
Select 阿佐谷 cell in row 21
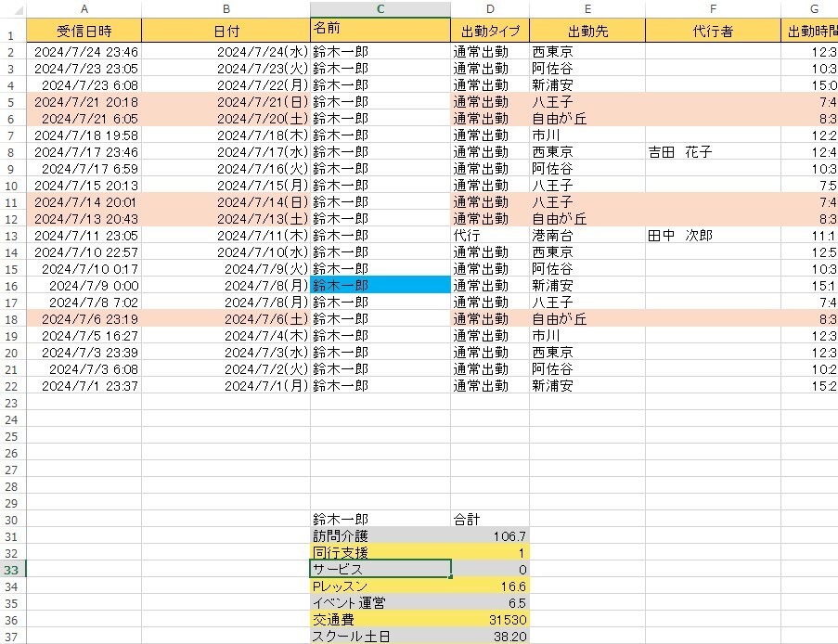click(587, 368)
